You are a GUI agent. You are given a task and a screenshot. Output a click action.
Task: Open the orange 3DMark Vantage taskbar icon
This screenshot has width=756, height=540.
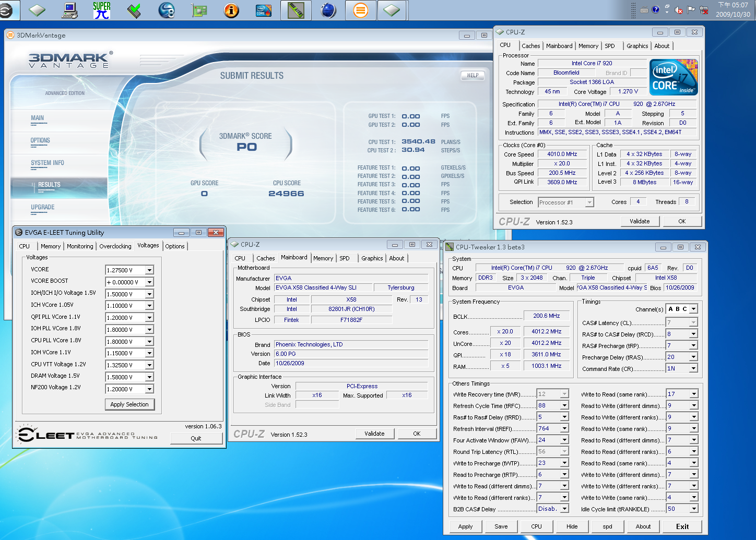(x=361, y=10)
